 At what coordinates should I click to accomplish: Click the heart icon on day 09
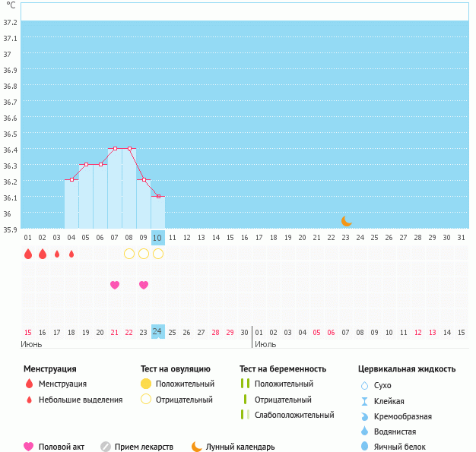pyautogui.click(x=144, y=285)
